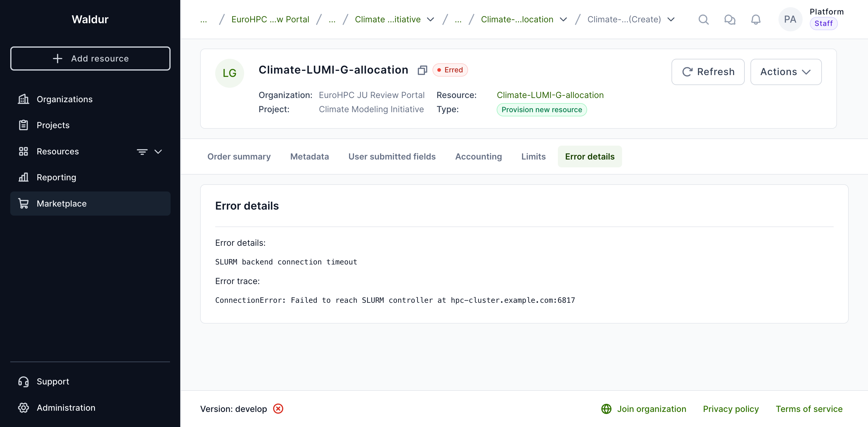Click the Resources filter icon
Screen dimensions: 868x427
[142, 152]
